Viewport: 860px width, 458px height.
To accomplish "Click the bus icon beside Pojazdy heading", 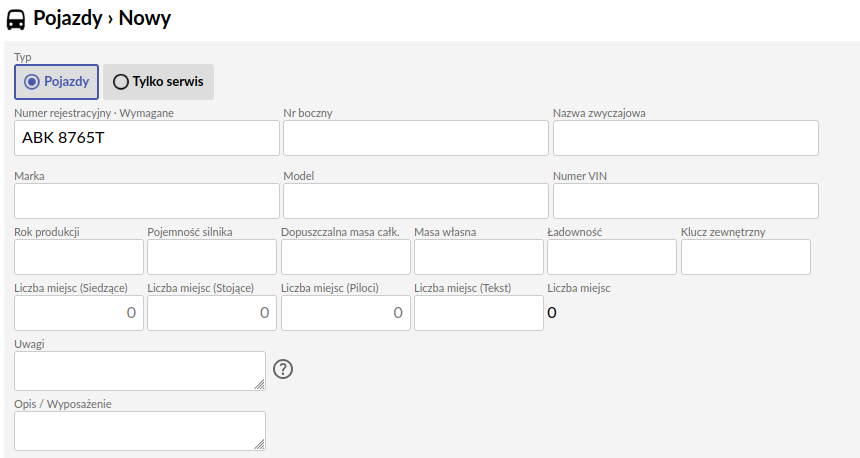I will [15, 20].
